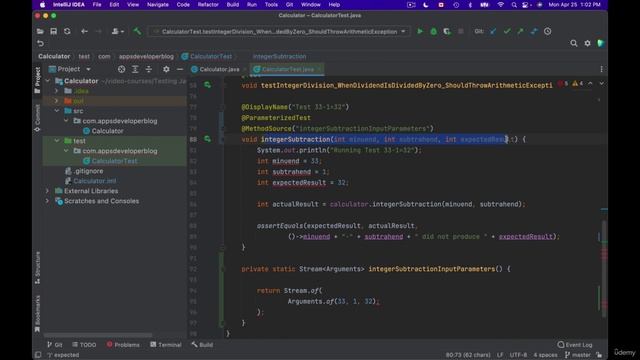
Task: Expand External Libraries node
Action: pos(48,191)
